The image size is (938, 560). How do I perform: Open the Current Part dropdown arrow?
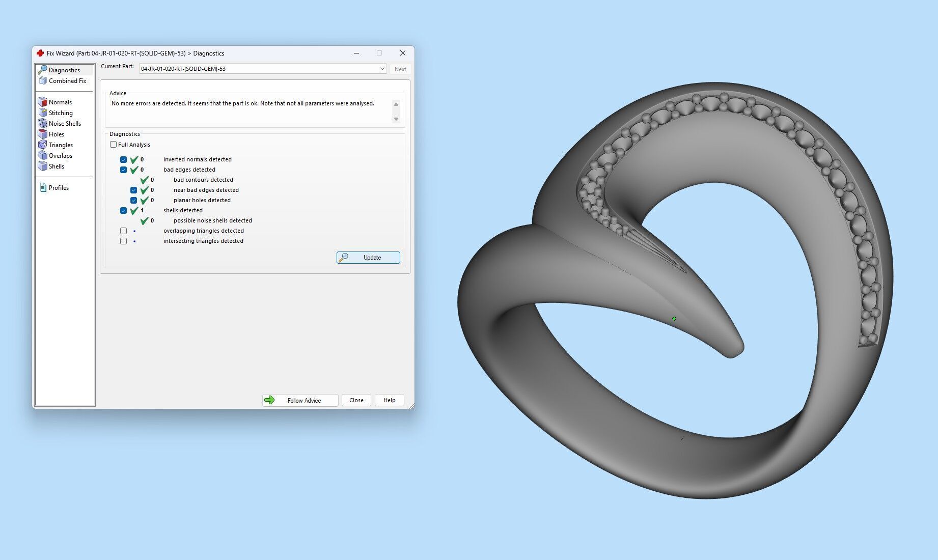coord(382,69)
